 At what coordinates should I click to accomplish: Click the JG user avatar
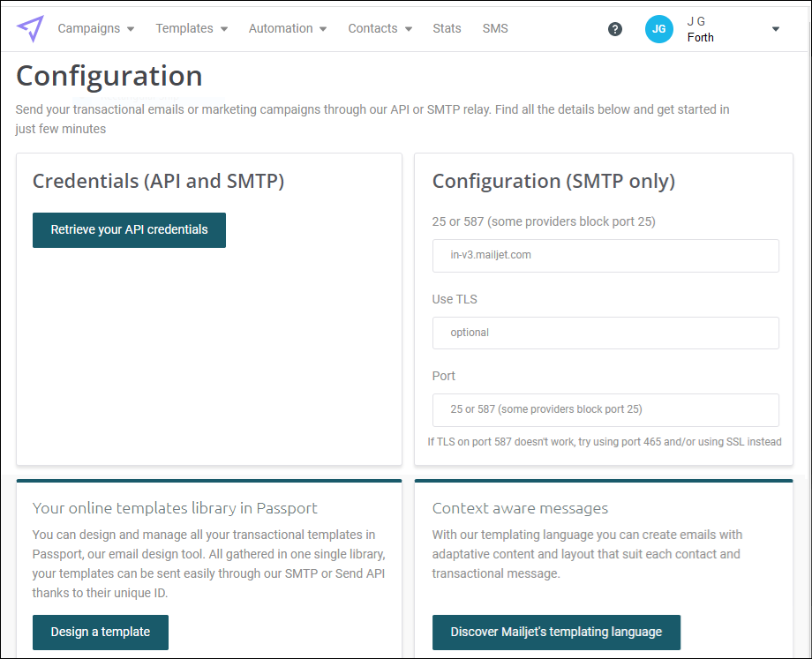[x=658, y=29]
